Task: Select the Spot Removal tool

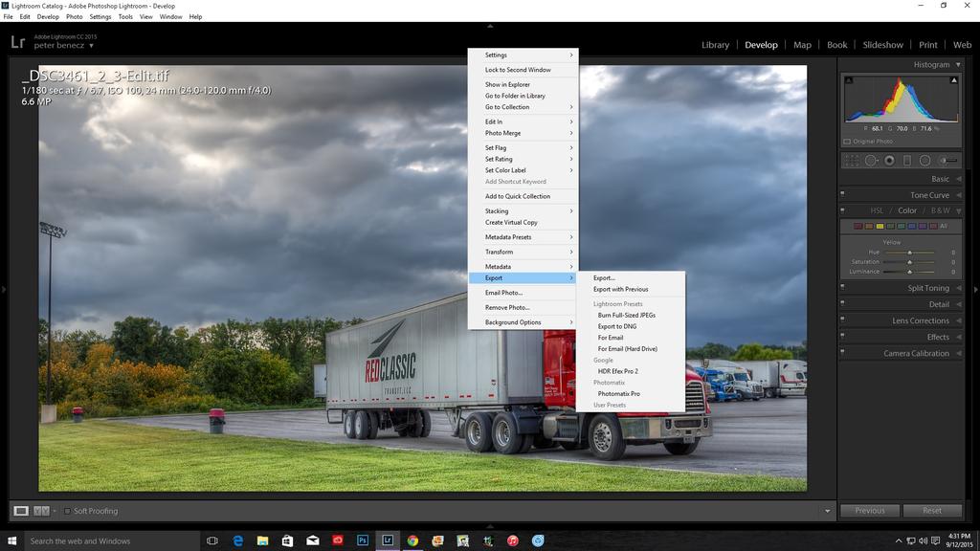Action: pyautogui.click(x=871, y=161)
